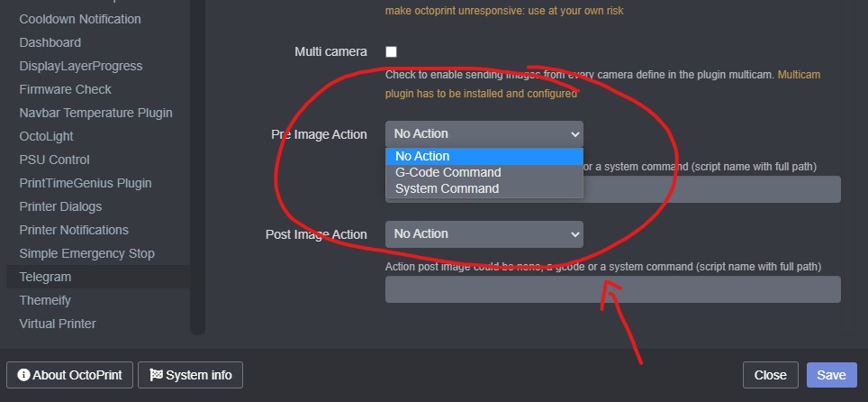
Task: Click the Close button
Action: tap(770, 375)
